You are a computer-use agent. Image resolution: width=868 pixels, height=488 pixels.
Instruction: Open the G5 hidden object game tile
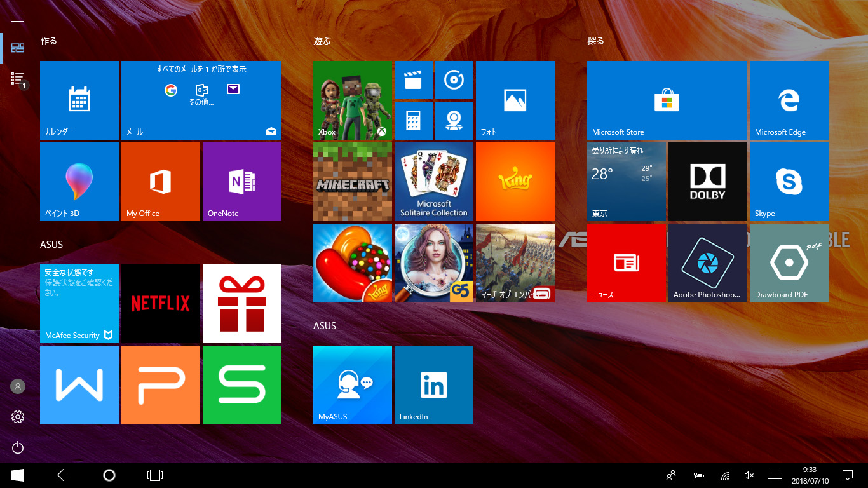coord(434,263)
